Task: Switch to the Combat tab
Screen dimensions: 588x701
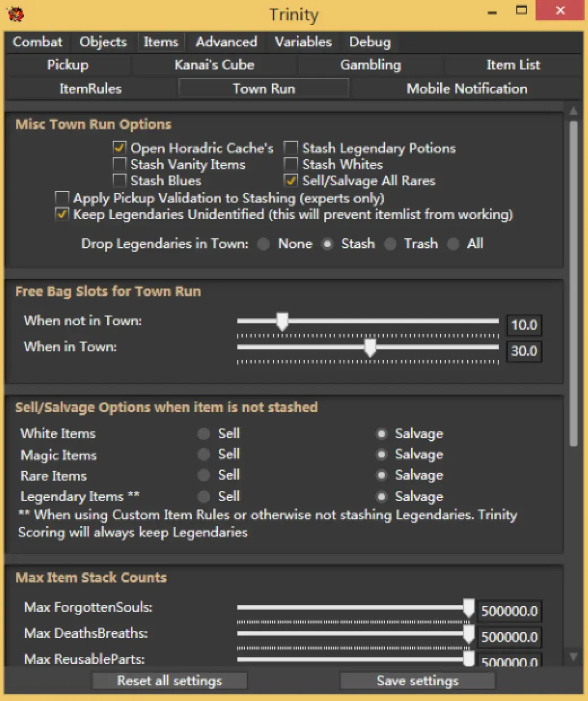Action: [37, 42]
